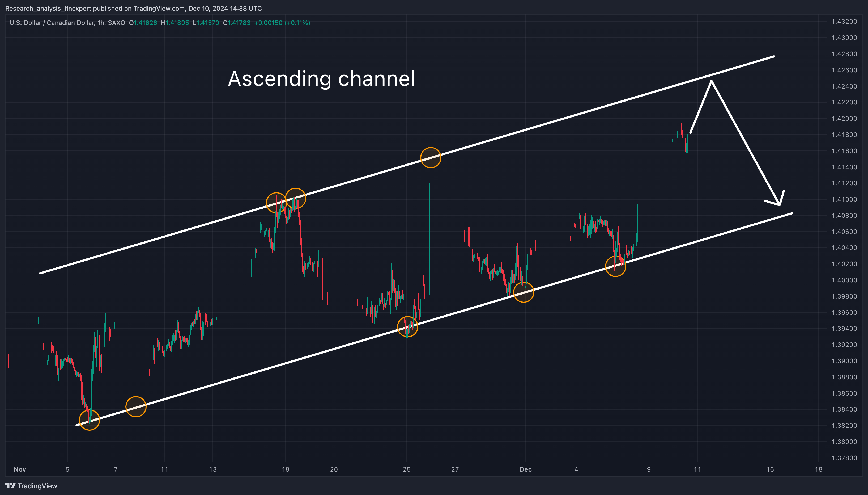Viewport: 868px width, 495px height.
Task: Click date label 7 on time axis
Action: 116,469
